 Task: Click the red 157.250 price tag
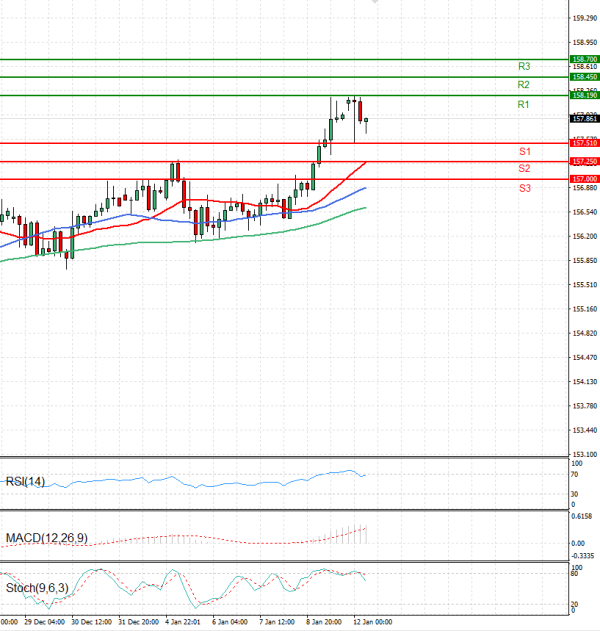(583, 161)
